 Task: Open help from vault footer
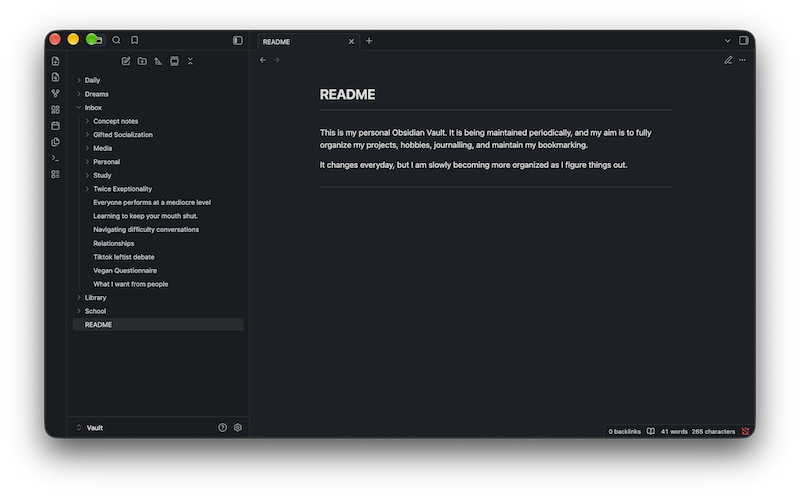point(222,428)
